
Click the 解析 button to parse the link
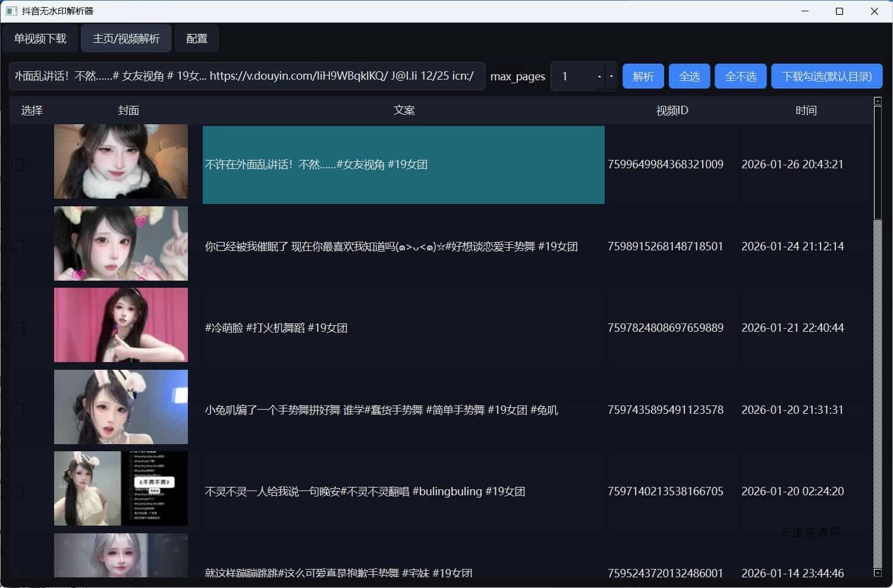(x=643, y=76)
